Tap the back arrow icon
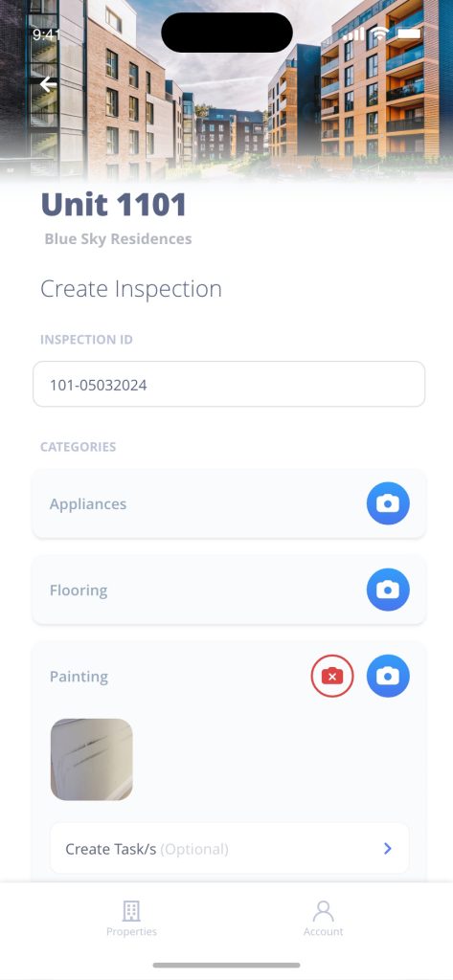This screenshot has width=453, height=980. click(x=48, y=84)
